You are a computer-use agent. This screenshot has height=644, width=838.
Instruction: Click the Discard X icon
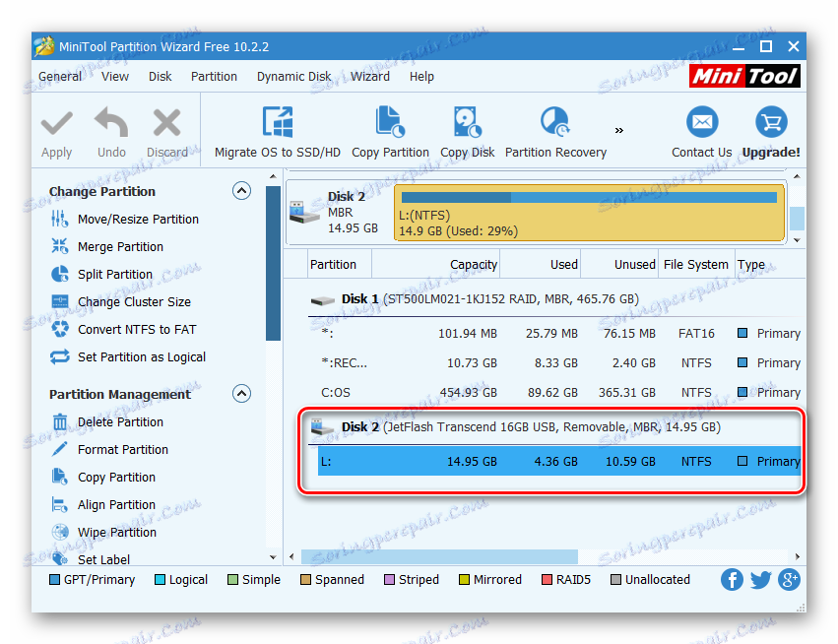tap(166, 122)
